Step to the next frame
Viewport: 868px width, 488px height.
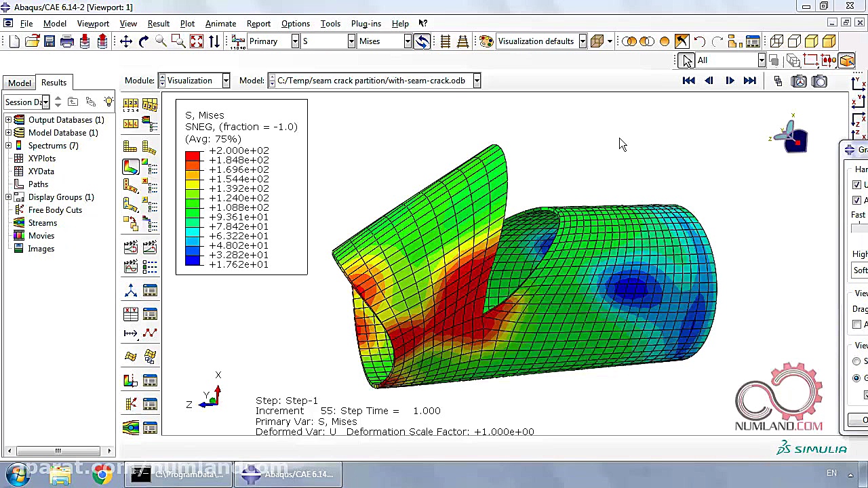click(x=730, y=81)
